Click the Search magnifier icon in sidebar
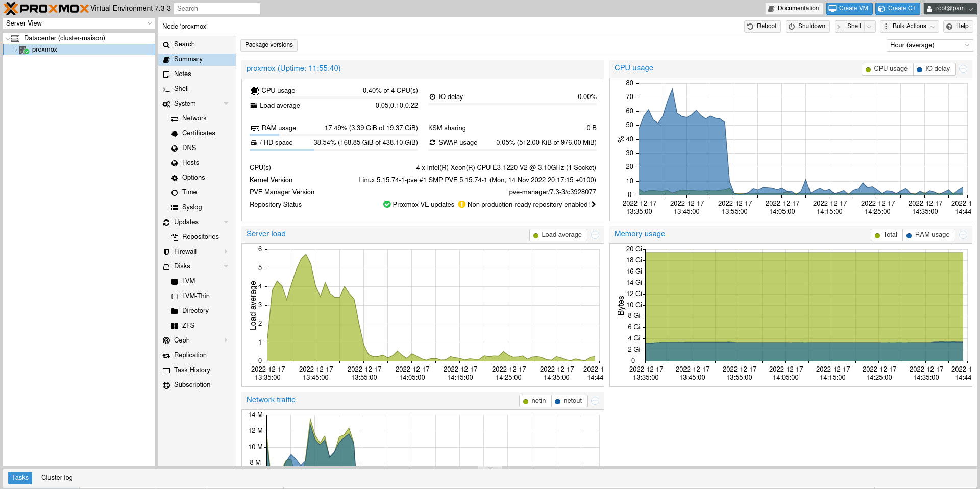Screen dimensions: 980x489 click(166, 45)
